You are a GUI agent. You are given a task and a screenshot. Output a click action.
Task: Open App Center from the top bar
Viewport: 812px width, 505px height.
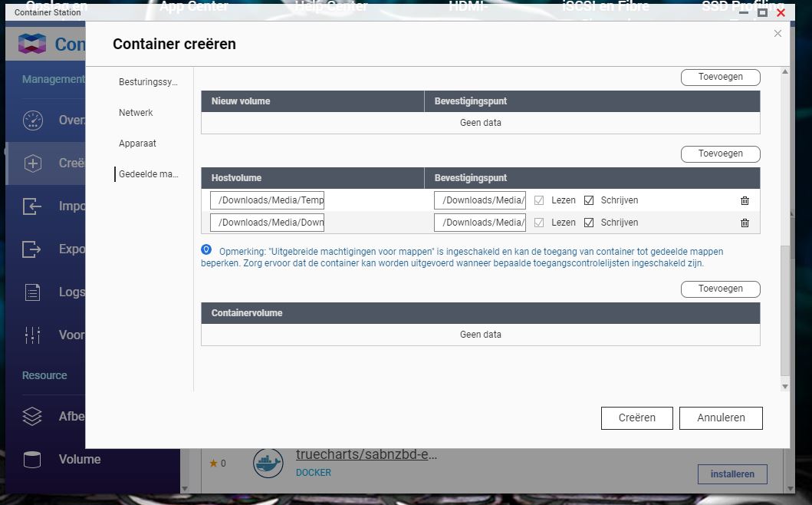pos(193,6)
